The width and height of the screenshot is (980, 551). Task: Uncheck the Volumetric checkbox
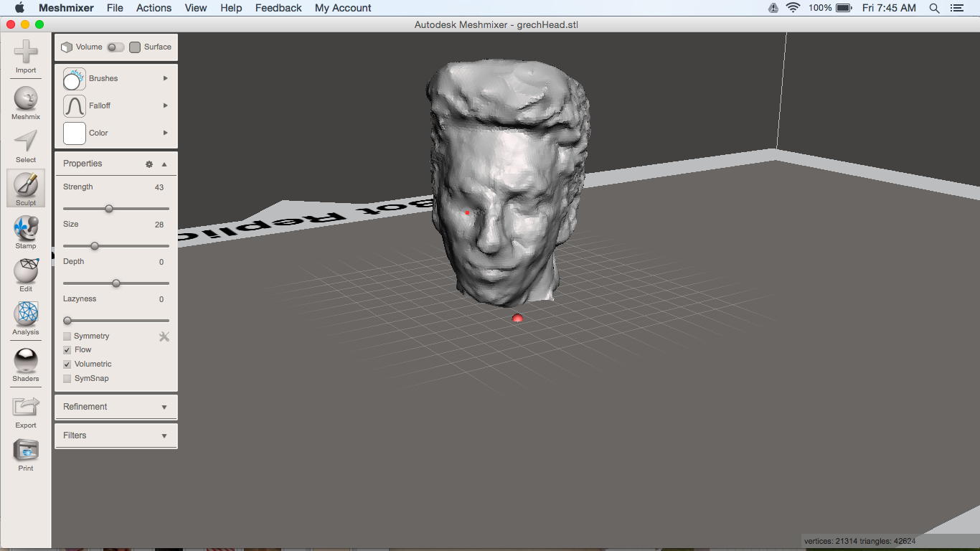(67, 364)
